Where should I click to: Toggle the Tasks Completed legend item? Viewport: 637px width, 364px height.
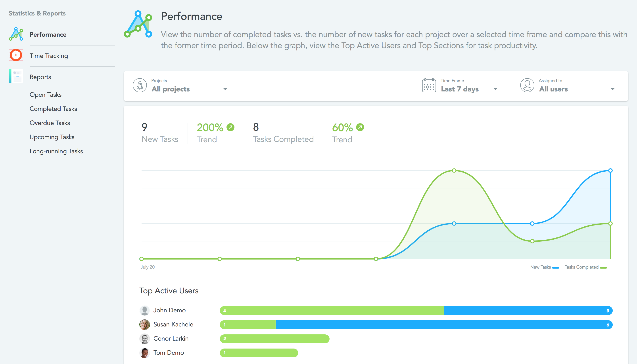pyautogui.click(x=585, y=267)
